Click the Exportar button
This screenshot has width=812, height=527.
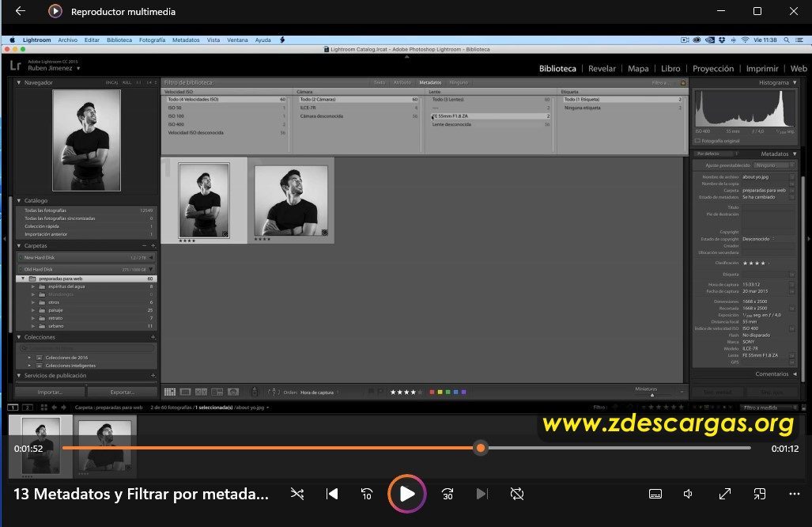pyautogui.click(x=123, y=392)
